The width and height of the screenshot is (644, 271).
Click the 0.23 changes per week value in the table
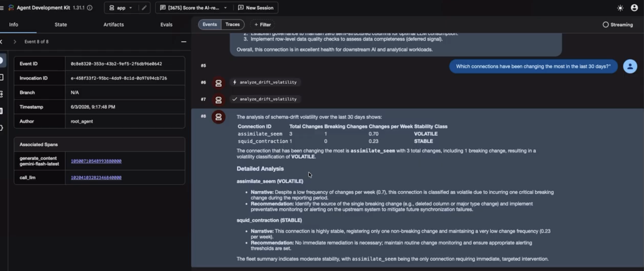click(373, 141)
